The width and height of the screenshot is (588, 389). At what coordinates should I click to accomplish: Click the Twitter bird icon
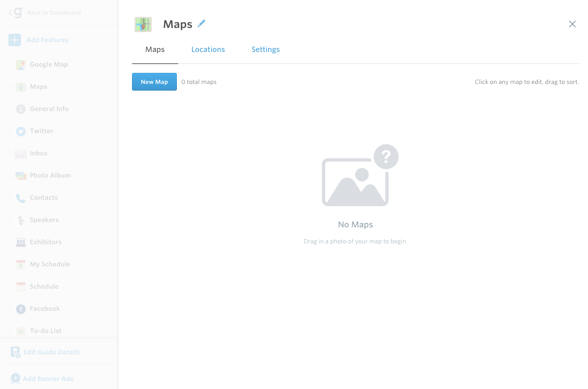pos(21,131)
